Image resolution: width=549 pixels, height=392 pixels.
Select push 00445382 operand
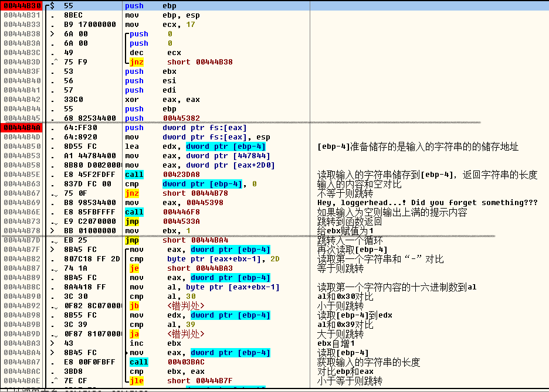coord(181,118)
